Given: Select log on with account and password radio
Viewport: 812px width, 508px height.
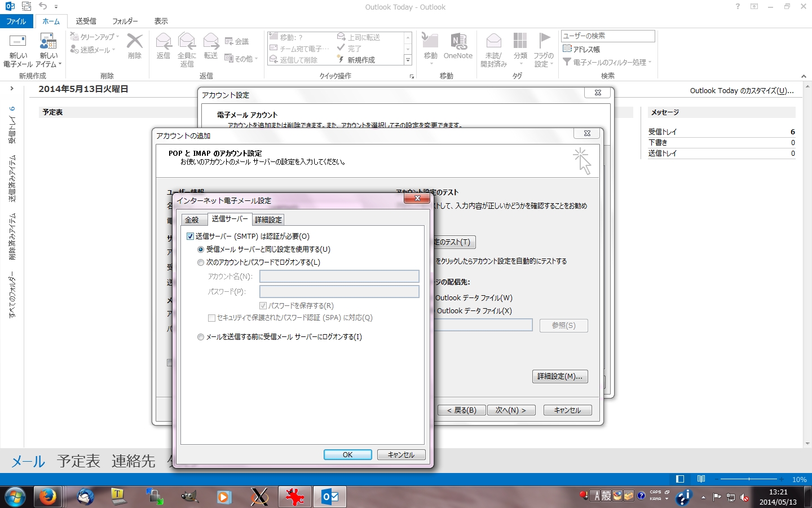Looking at the screenshot, I should pos(201,262).
